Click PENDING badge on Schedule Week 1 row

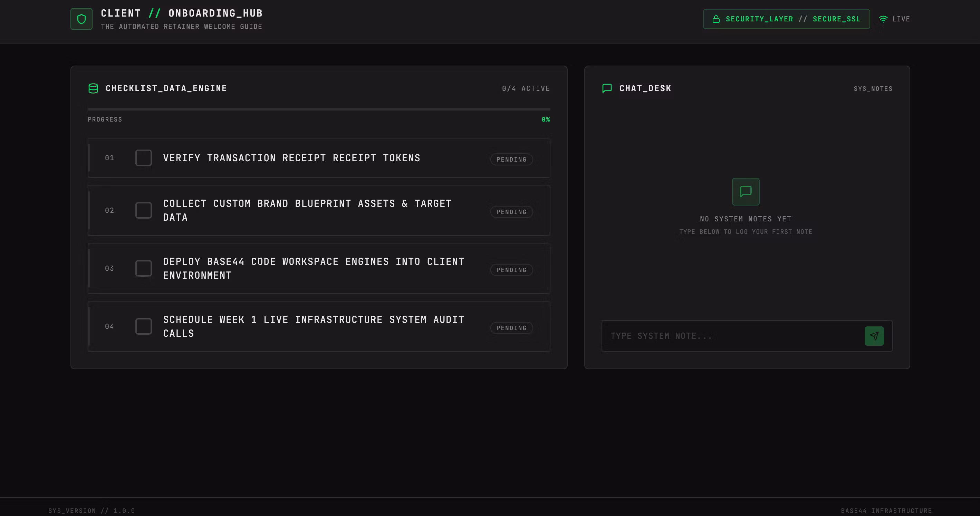pos(511,328)
